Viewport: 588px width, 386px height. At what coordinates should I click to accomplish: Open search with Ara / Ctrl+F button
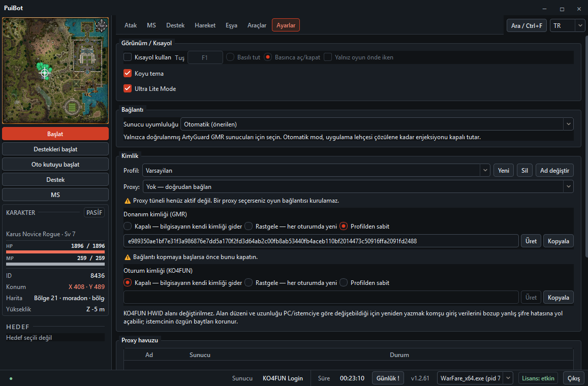(x=527, y=25)
